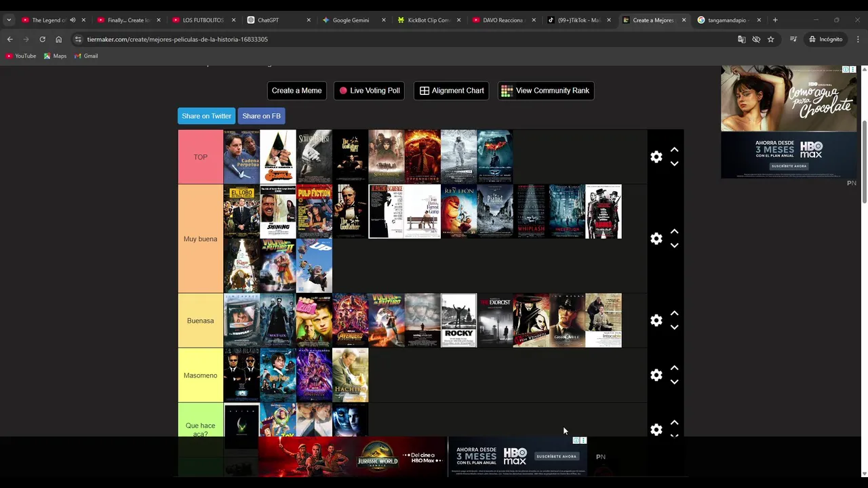Viewport: 868px width, 488px height.
Task: Select the Cadena Perpetua poster
Action: (241, 157)
